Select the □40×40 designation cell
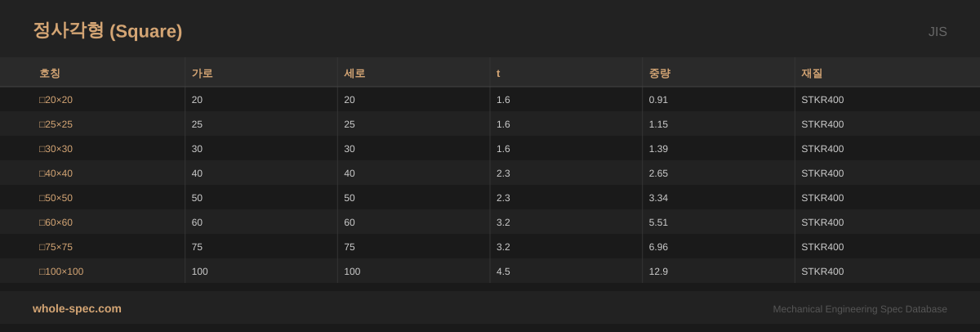This screenshot has height=332, width=980. tap(56, 173)
